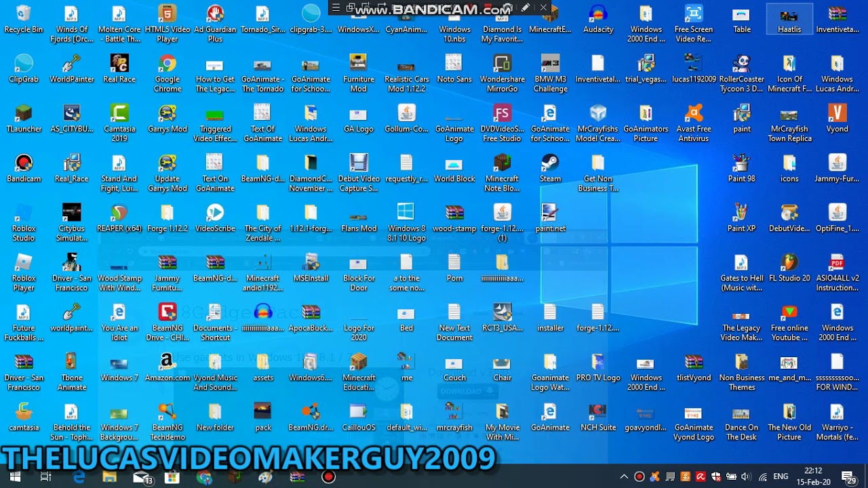Open the Recycle Bin desktop icon

pyautogui.click(x=24, y=19)
